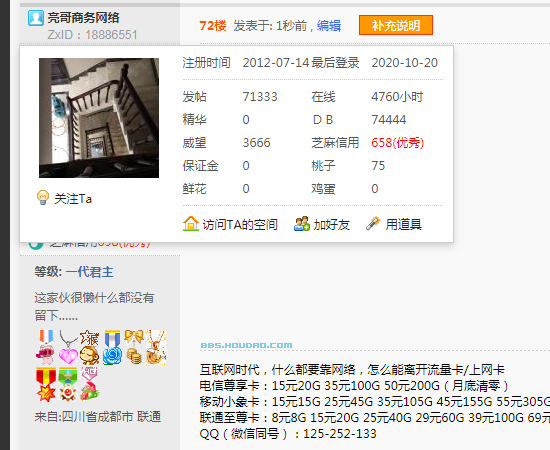This screenshot has width=550, height=450.
Task: Click the 电信尊享卡 pricing line
Action: click(354, 385)
